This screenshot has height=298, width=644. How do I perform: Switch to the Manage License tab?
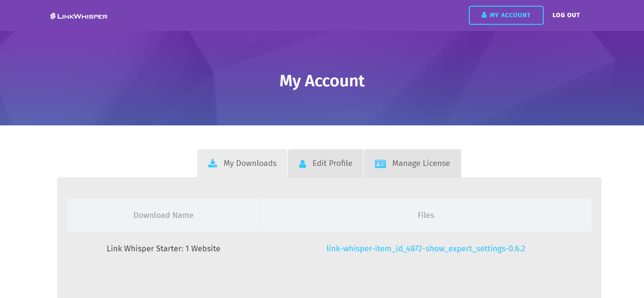coord(412,164)
